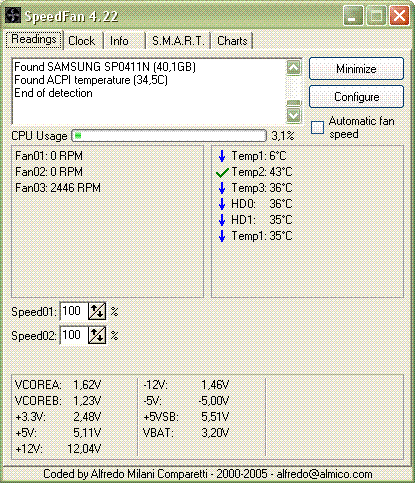Close the SpeedFan window
This screenshot has width=415, height=483.
[x=399, y=16]
